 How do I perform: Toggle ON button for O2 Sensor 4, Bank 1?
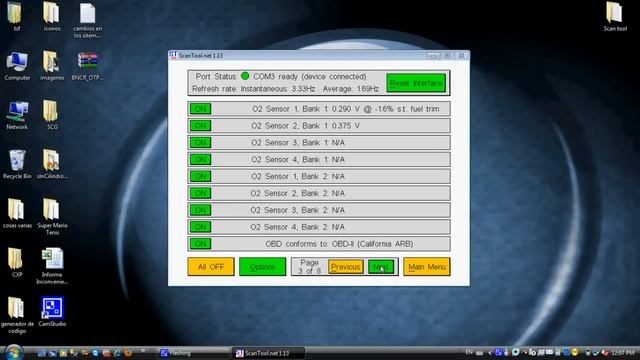200,159
